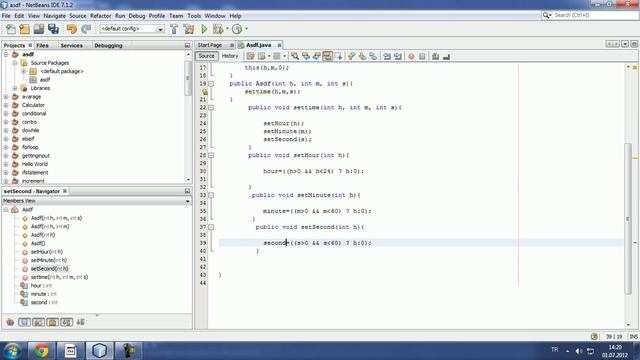Expand the Calculator project node
The image size is (640, 360).
pos(6,105)
